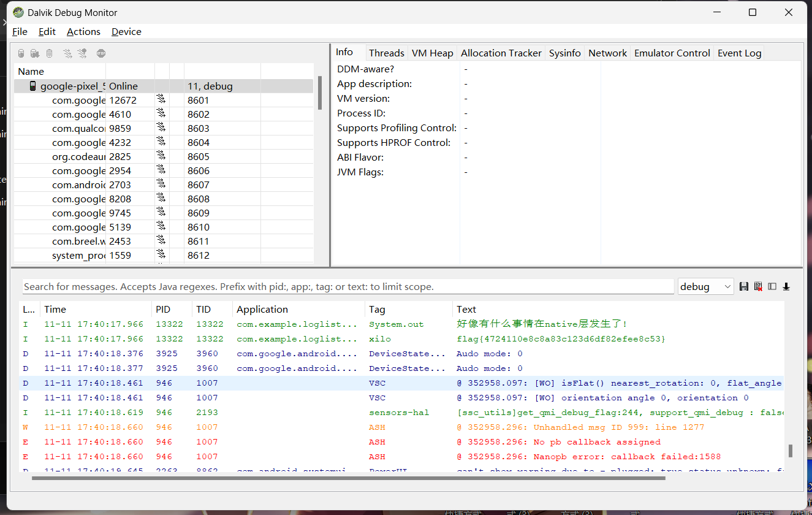Viewport: 812px width, 515px height.
Task: Open the Edit menu
Action: tap(47, 32)
